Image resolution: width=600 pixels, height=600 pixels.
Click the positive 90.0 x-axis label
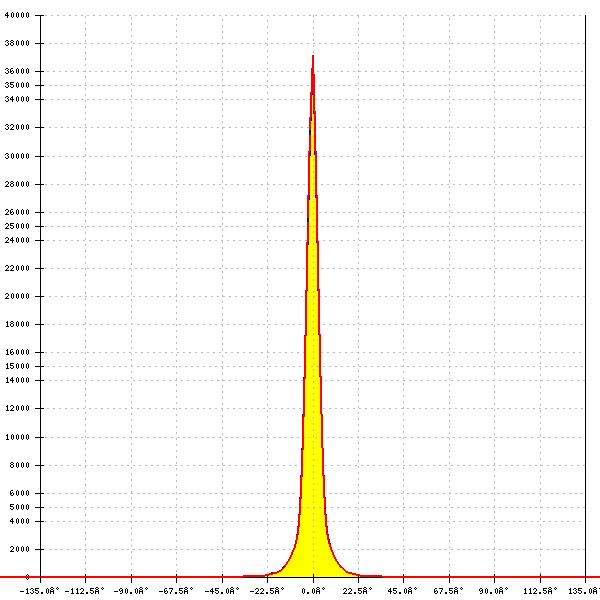[x=494, y=591]
